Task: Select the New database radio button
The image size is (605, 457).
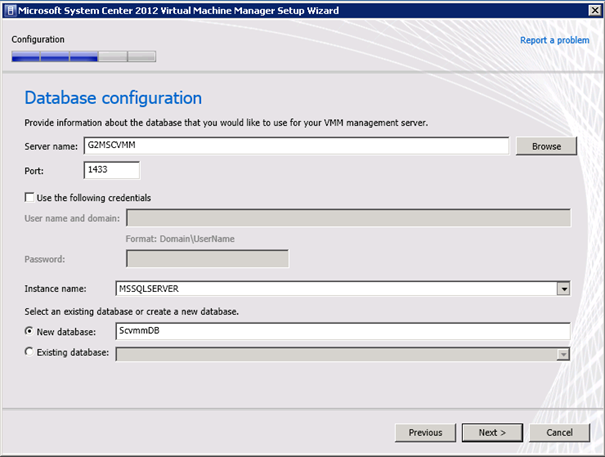Action: pos(29,331)
